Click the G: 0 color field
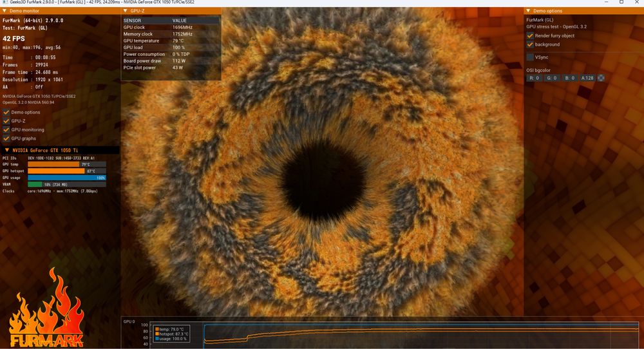 coord(552,78)
